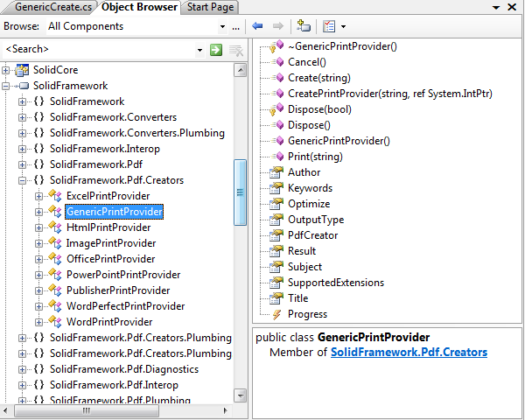
Task: Click the vertical scrollbar thumb in tree
Action: point(240,192)
